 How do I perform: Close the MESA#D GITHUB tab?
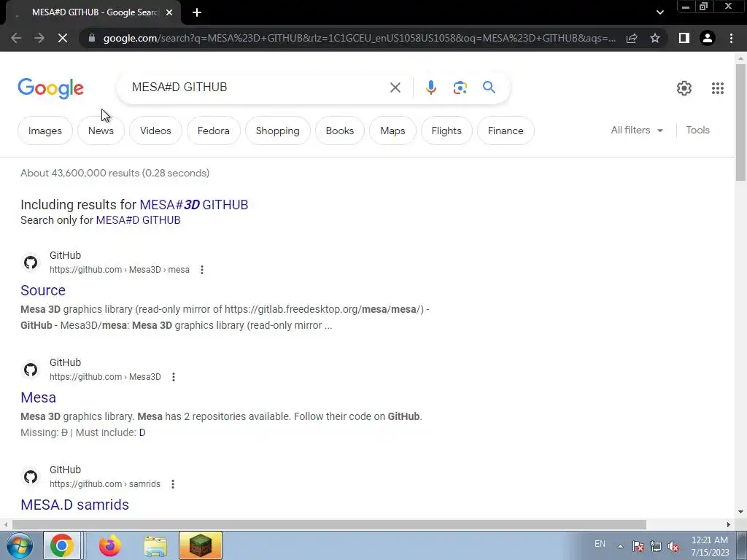pos(169,13)
